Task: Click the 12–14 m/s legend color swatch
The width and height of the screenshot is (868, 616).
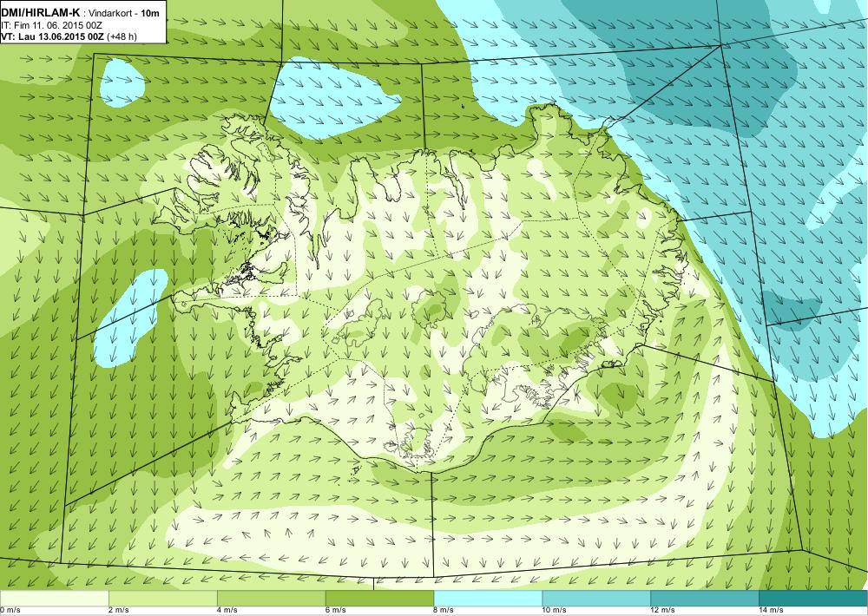Action: point(705,599)
